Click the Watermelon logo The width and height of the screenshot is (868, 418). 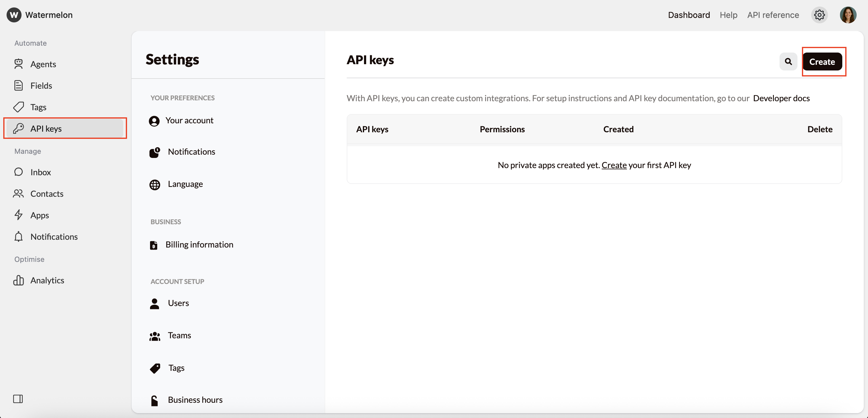coord(14,15)
